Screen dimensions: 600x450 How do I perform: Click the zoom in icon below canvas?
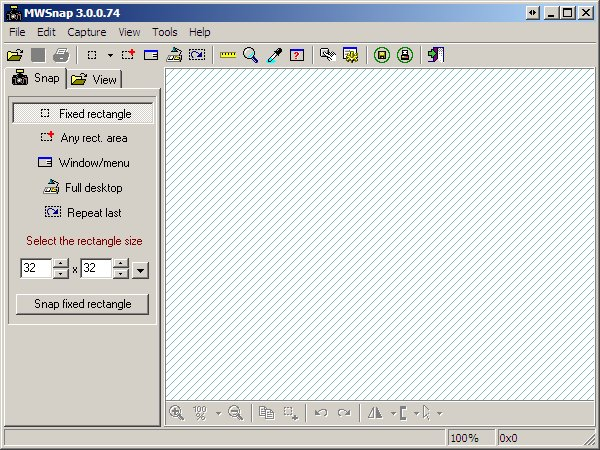click(177, 412)
